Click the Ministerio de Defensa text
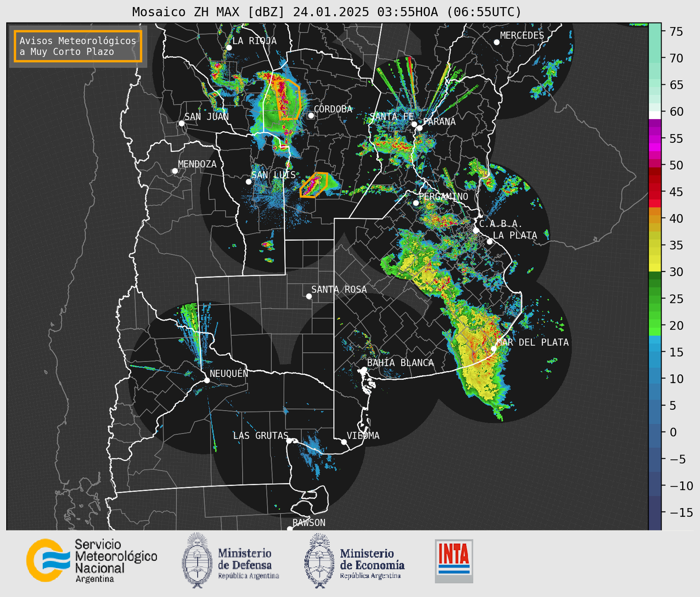Viewport: 700px width, 597px height. [249, 564]
